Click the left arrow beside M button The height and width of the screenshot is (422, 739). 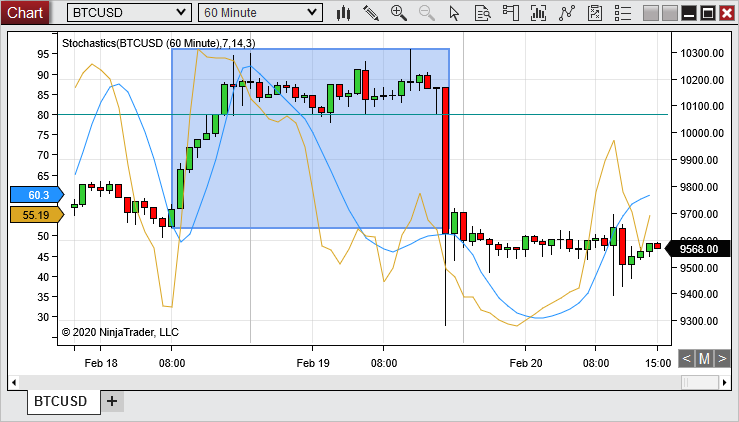click(x=686, y=358)
